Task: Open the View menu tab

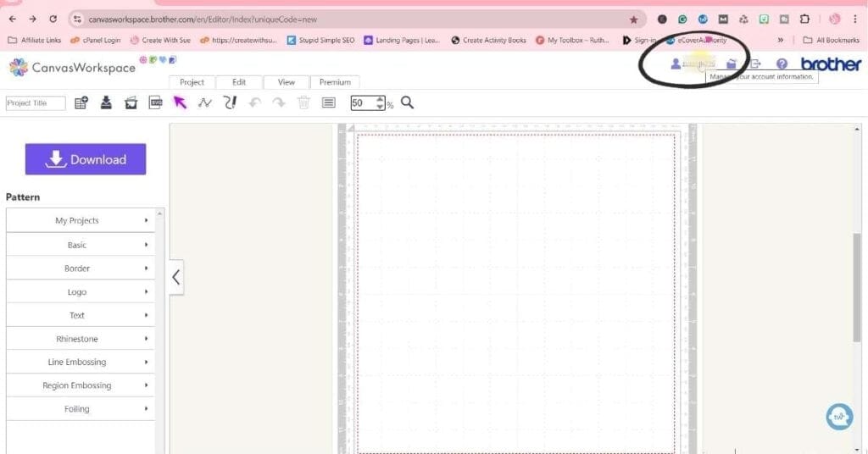Action: [287, 82]
